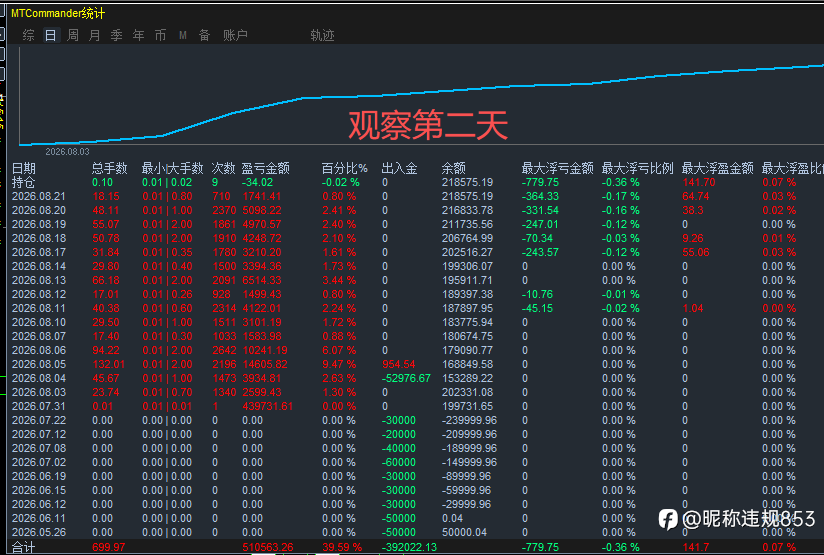Click the 最大浮亏金额 column header

pos(558,168)
